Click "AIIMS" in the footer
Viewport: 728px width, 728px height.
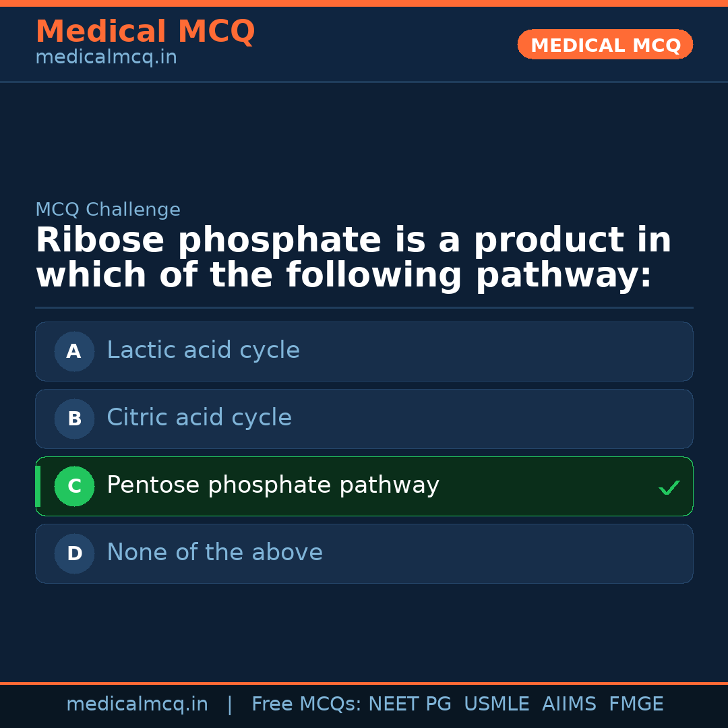pyautogui.click(x=569, y=704)
